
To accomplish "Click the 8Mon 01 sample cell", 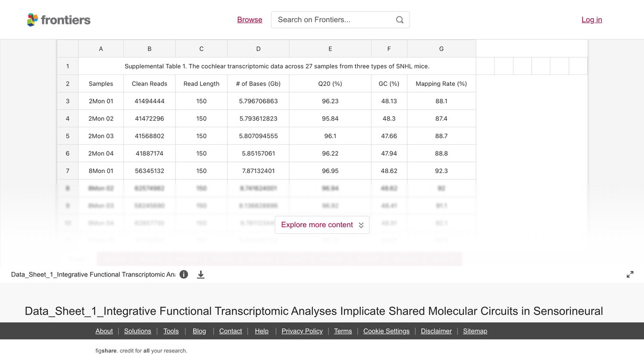I will [x=101, y=171].
